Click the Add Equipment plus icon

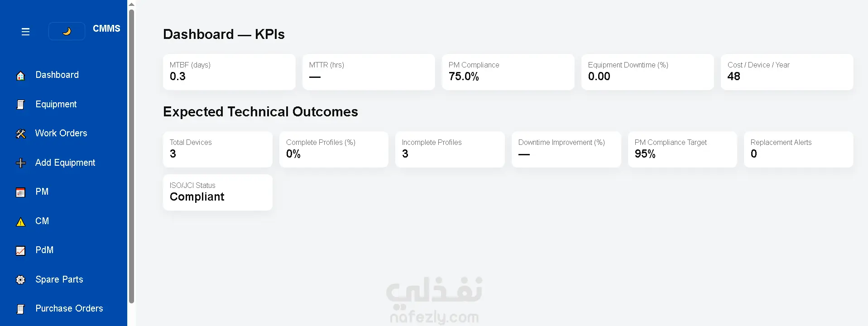20,163
